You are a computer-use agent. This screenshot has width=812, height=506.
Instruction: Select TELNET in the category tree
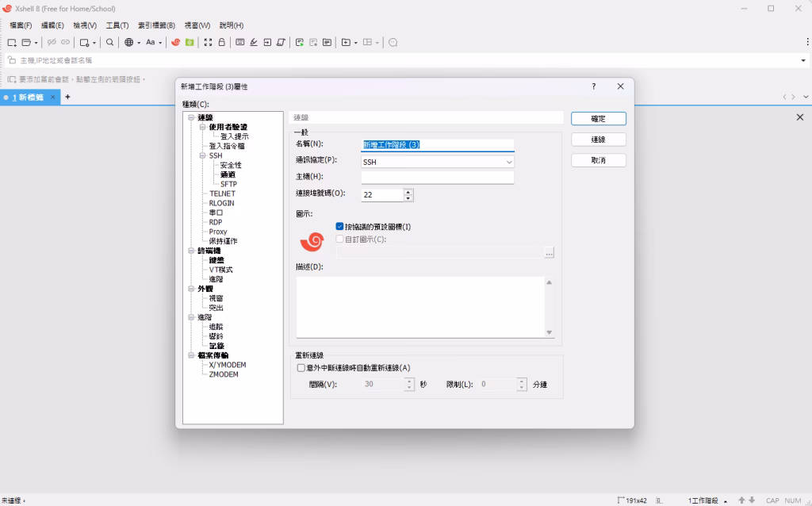pos(222,194)
